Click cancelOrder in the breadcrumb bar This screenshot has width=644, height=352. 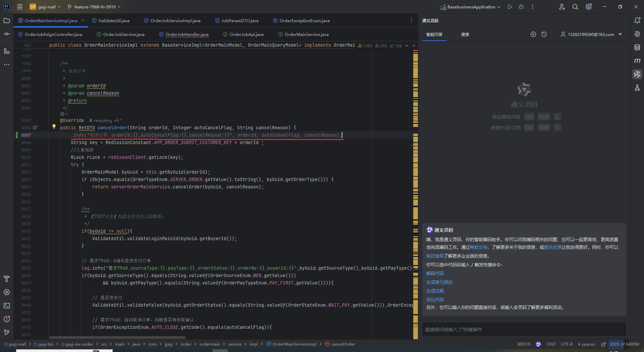(x=340, y=344)
